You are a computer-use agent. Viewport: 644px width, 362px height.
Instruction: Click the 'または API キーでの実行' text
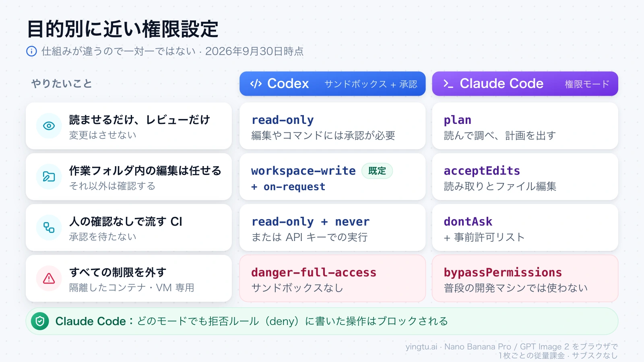[310, 237]
